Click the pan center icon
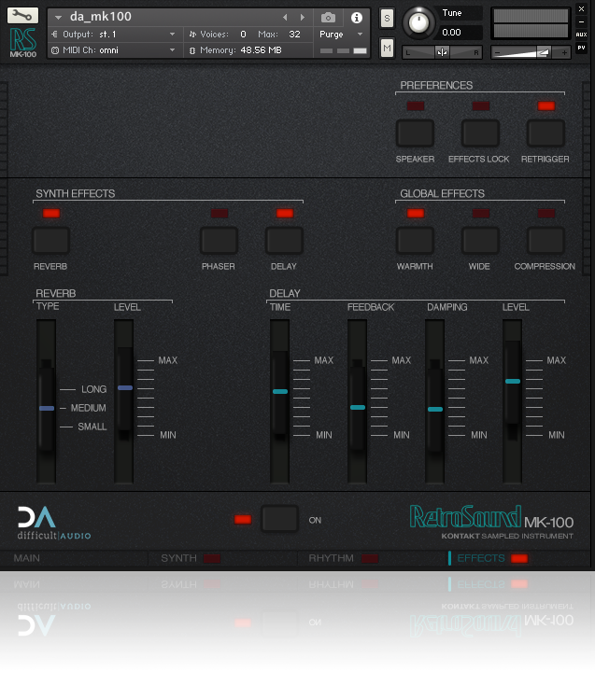595x700 pixels. [442, 52]
